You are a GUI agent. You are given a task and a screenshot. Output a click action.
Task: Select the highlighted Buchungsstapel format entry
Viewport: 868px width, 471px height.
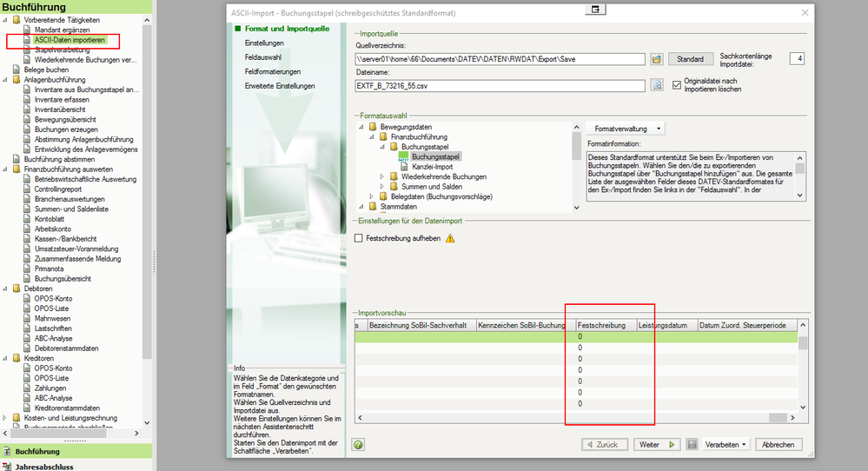point(435,156)
